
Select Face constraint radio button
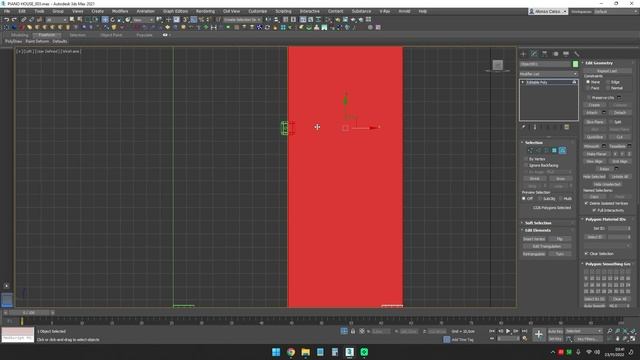588,88
